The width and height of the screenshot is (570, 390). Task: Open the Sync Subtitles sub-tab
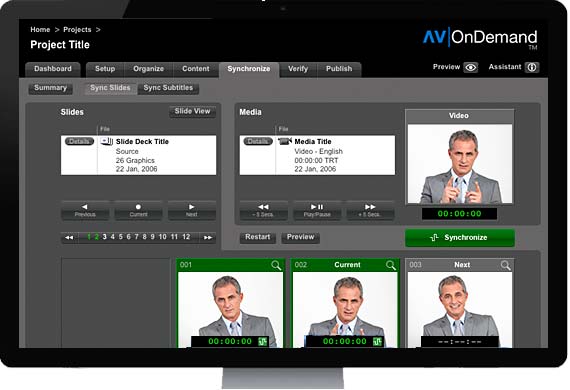168,88
